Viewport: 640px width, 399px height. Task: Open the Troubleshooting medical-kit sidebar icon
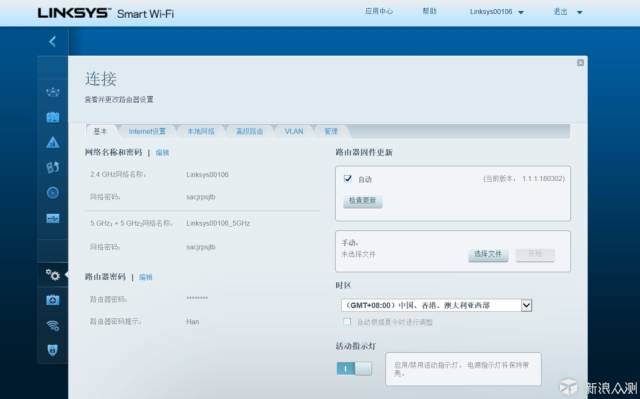click(53, 300)
